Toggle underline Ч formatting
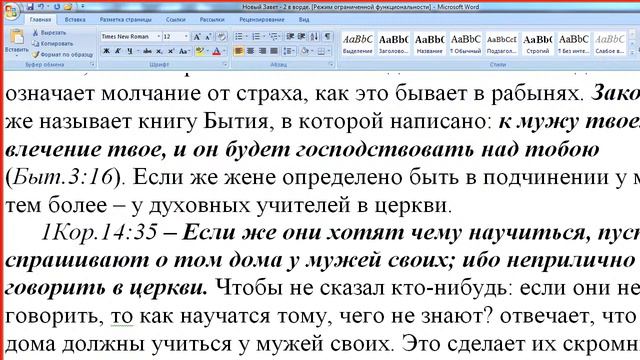 (130, 51)
